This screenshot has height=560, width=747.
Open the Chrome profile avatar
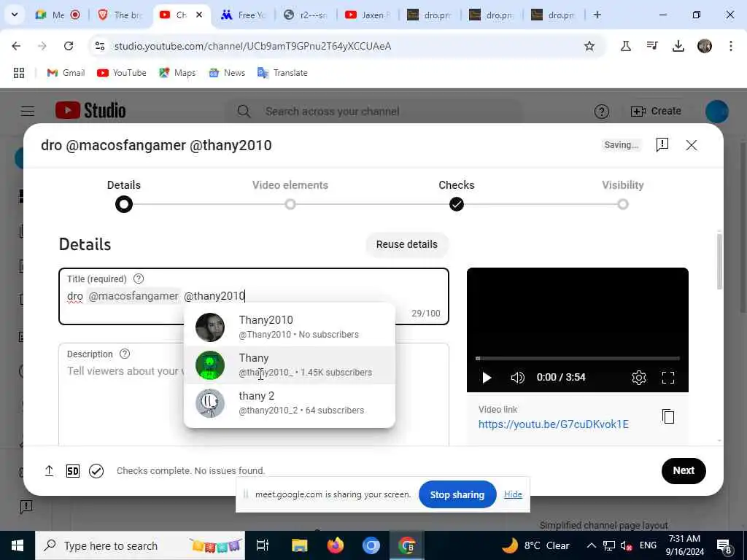705,46
